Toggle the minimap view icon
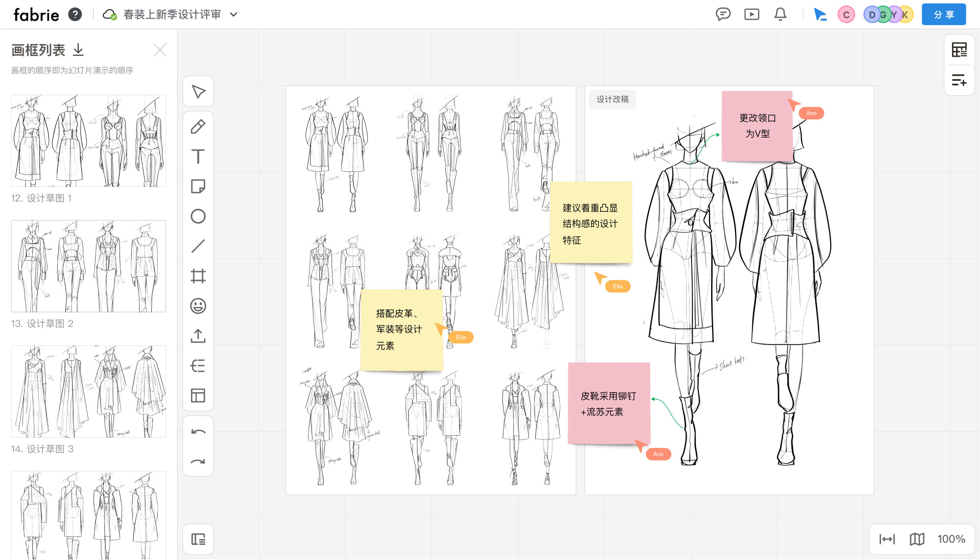The width and height of the screenshot is (980, 560). [917, 539]
